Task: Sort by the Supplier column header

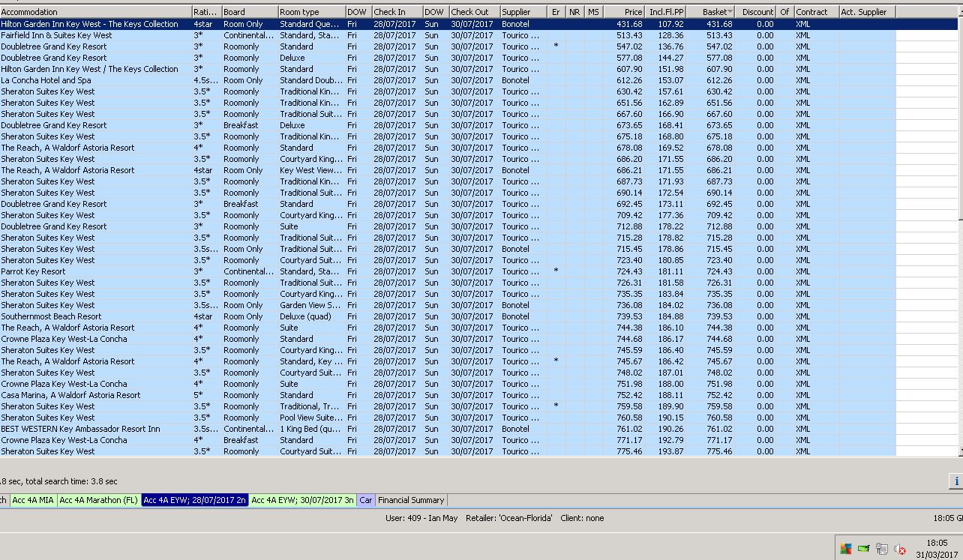Action: click(524, 12)
